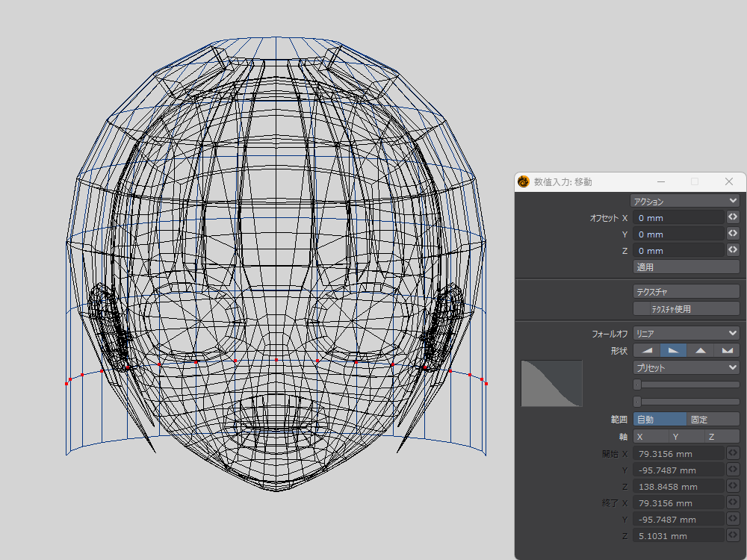
Task: Click the LightWave logo icon in title bar
Action: click(524, 181)
